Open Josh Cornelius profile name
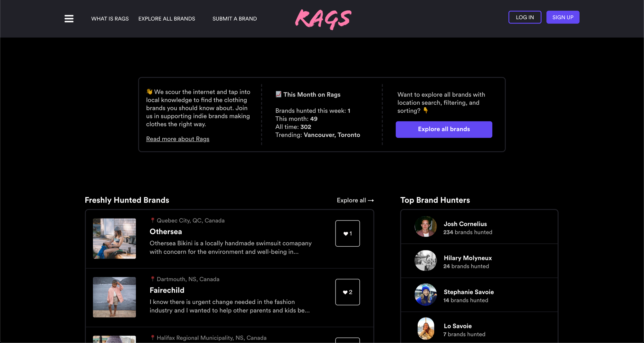Viewport: 644px width, 343px height. pos(465,224)
